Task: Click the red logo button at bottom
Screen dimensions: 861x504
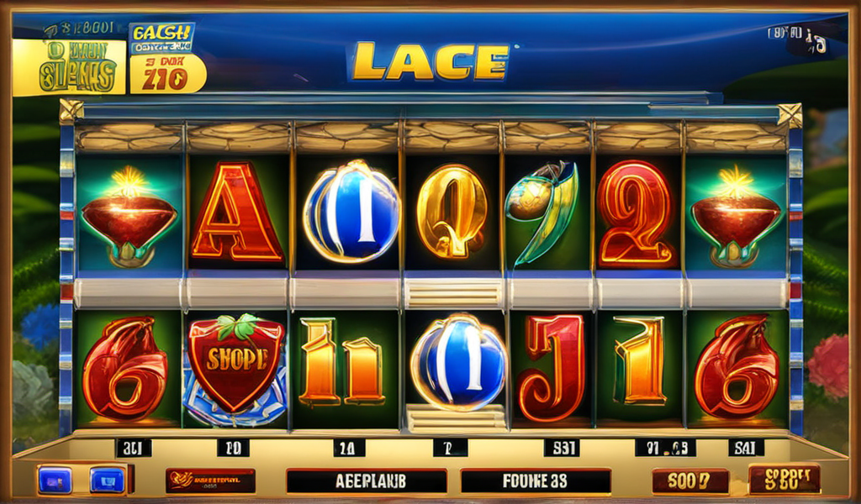Action: point(210,481)
